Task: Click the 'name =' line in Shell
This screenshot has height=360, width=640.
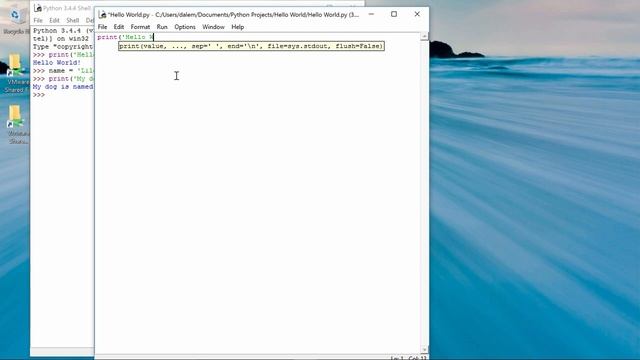Action: pyautogui.click(x=63, y=71)
